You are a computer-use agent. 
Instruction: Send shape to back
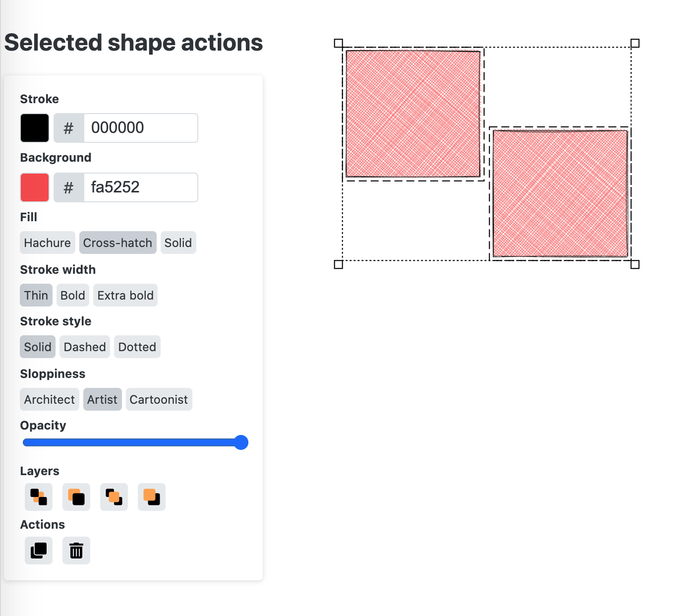point(38,497)
